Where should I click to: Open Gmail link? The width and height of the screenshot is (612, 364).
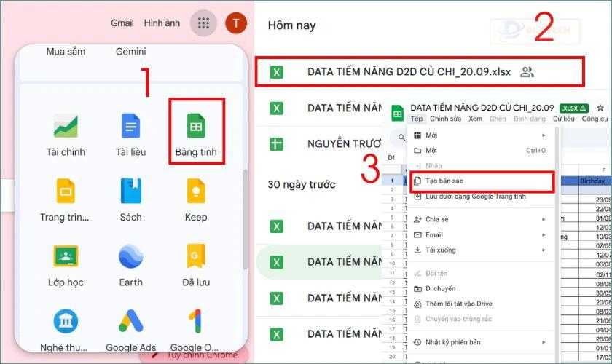coord(122,23)
